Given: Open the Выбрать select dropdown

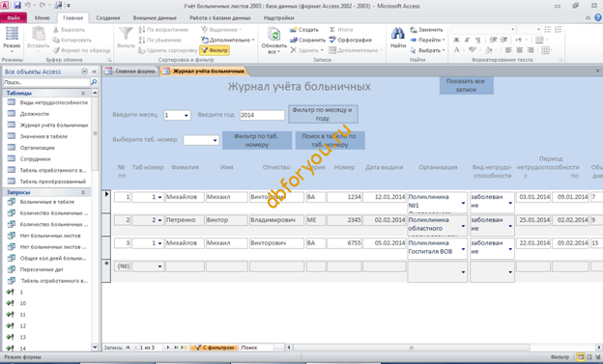Looking at the screenshot, I should coord(428,50).
